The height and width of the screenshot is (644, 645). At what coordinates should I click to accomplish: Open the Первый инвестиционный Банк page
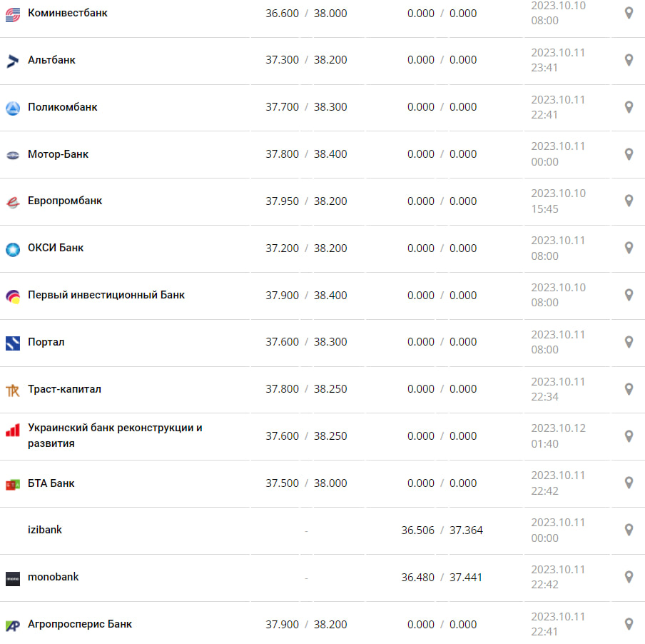[106, 295]
